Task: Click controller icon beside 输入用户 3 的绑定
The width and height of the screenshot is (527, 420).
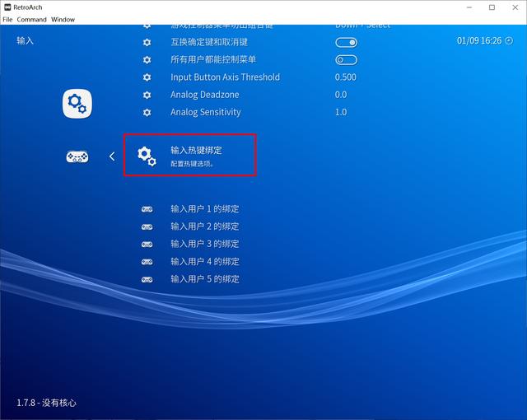Action: click(x=147, y=245)
